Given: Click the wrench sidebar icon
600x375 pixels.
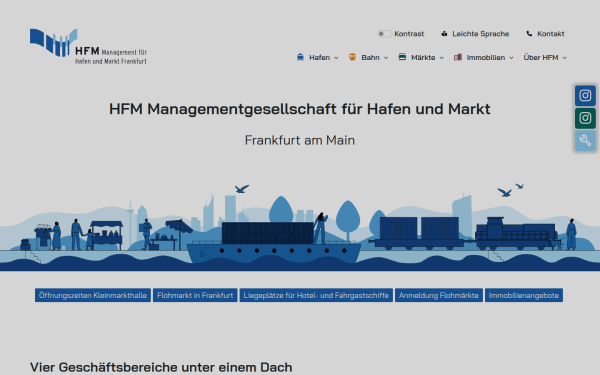Looking at the screenshot, I should [x=585, y=140].
